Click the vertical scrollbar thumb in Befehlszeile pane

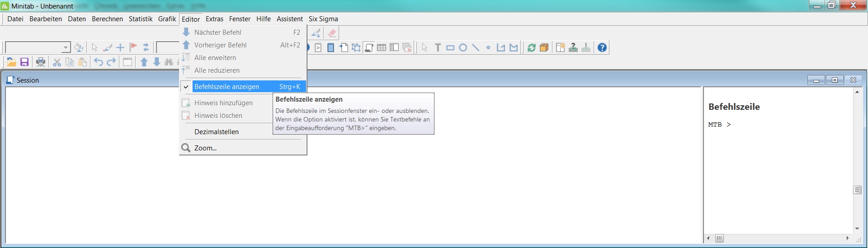pyautogui.click(x=857, y=190)
